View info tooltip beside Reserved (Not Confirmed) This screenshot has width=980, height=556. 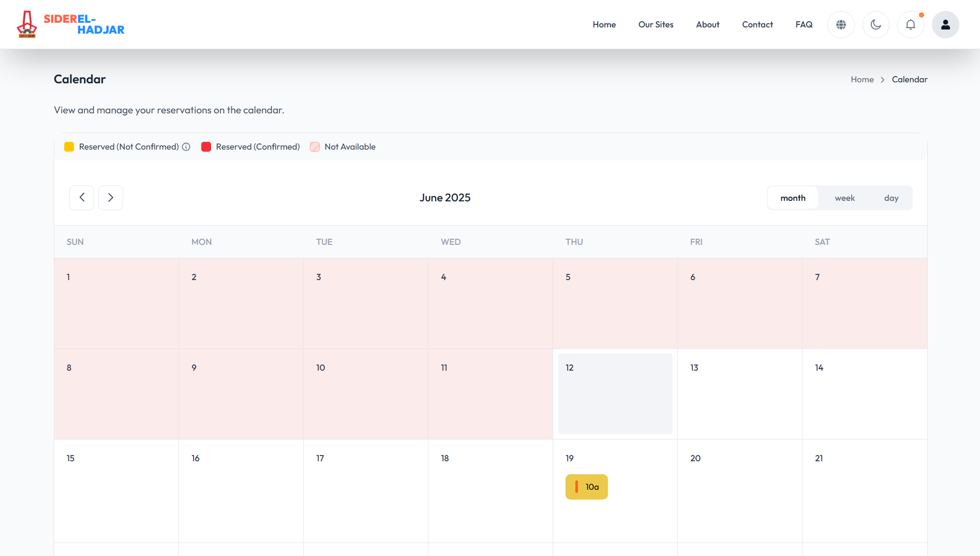pyautogui.click(x=186, y=147)
